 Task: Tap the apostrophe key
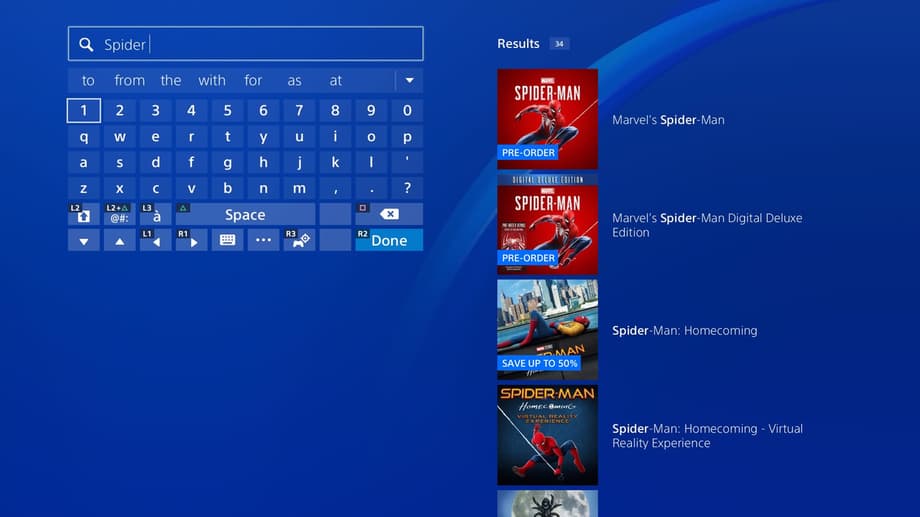[x=407, y=163]
